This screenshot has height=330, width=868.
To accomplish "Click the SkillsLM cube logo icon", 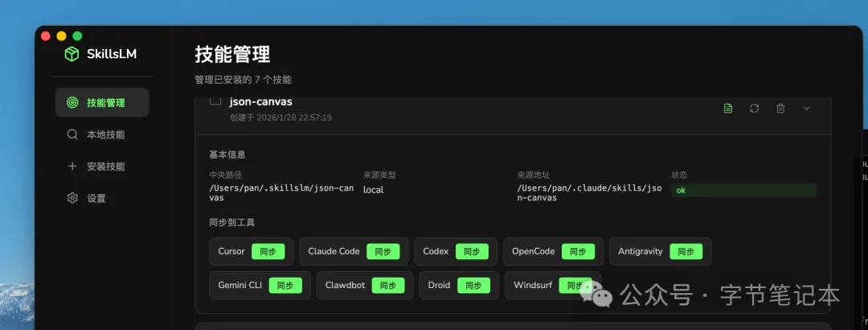I will click(72, 54).
